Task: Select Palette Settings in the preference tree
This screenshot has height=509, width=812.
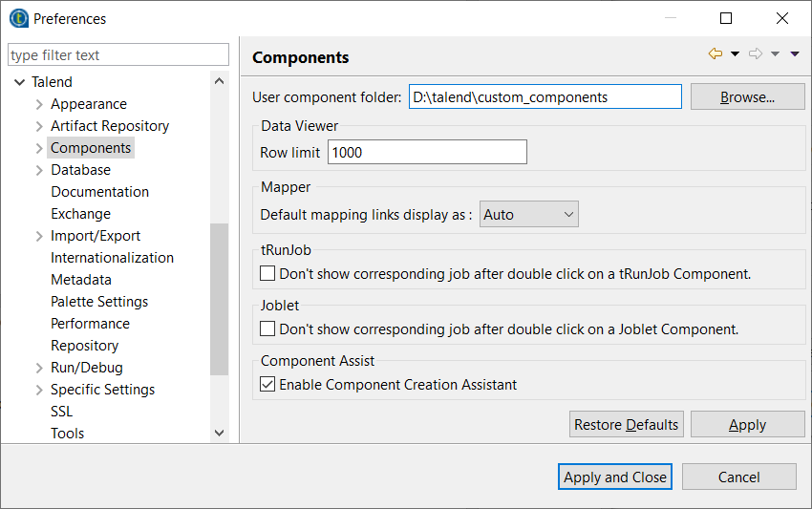Action: pyautogui.click(x=99, y=302)
